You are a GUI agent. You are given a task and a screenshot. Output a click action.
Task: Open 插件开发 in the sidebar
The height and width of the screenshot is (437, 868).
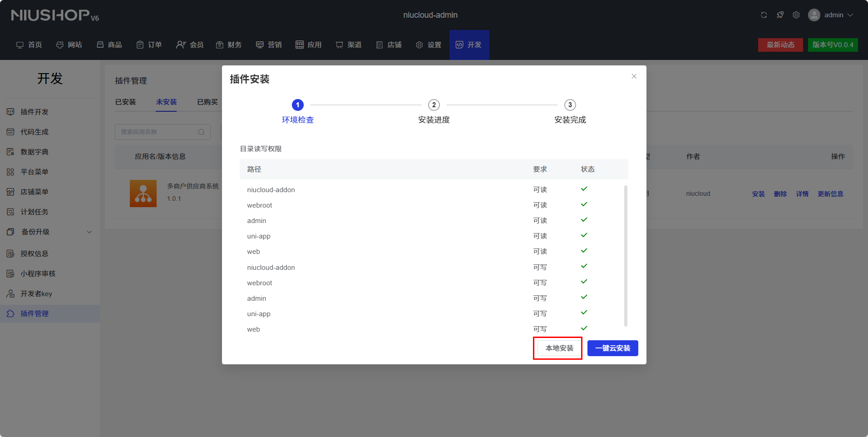(x=35, y=112)
